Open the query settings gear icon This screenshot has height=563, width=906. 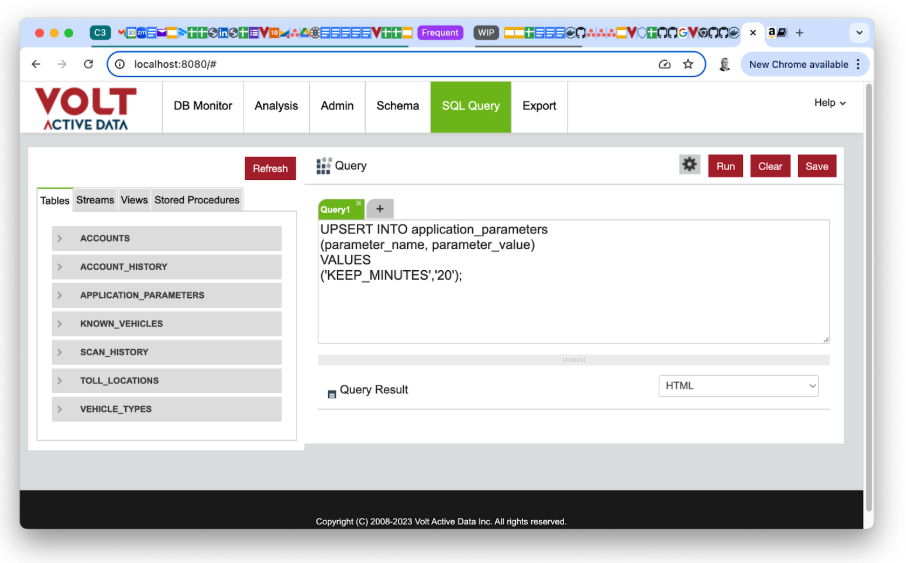click(689, 165)
